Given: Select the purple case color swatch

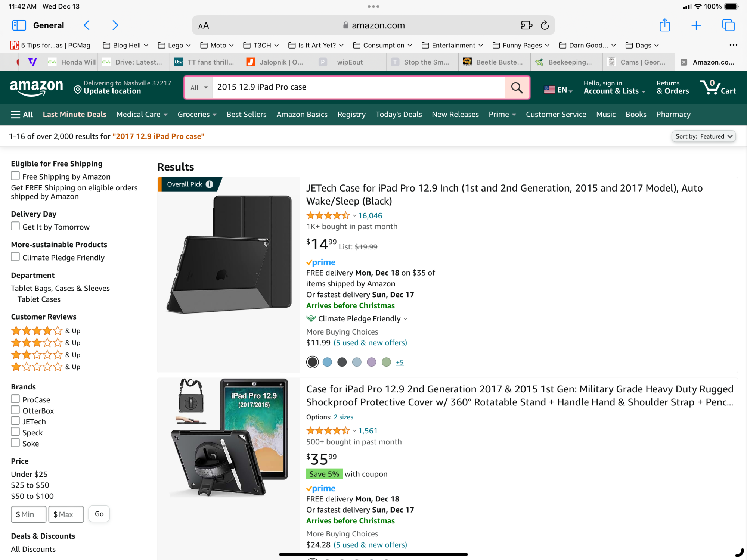Looking at the screenshot, I should (371, 362).
